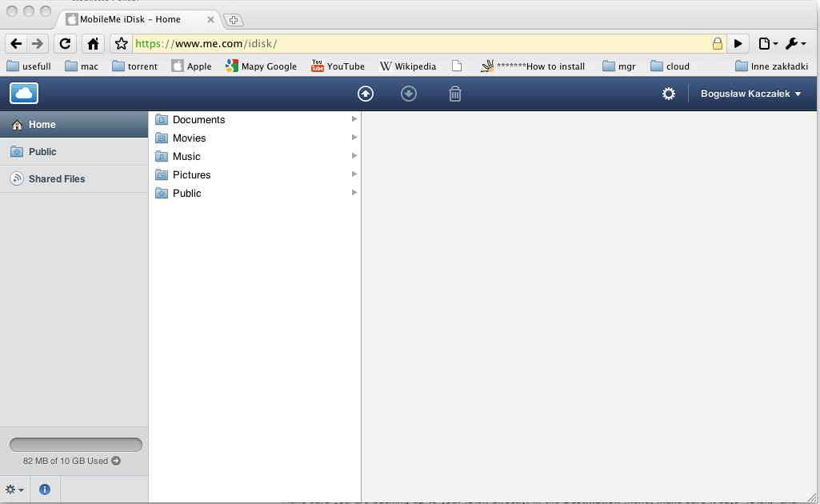Reload the page
This screenshot has height=504, width=820.
click(65, 43)
